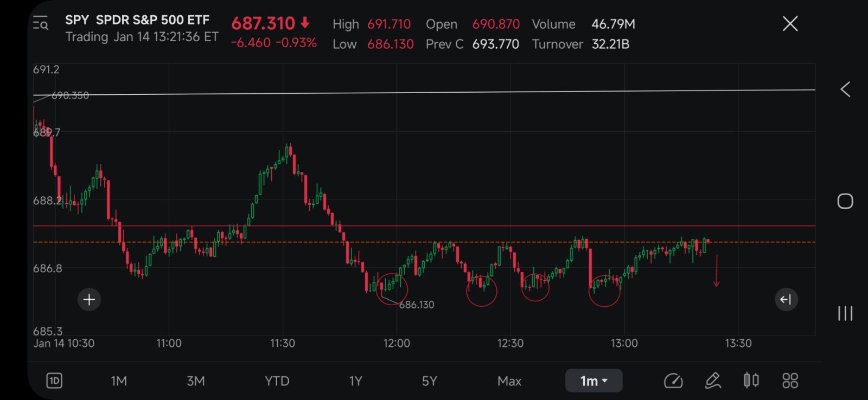The image size is (868, 400).
Task: Open the symbol search list icon
Action: 41,23
